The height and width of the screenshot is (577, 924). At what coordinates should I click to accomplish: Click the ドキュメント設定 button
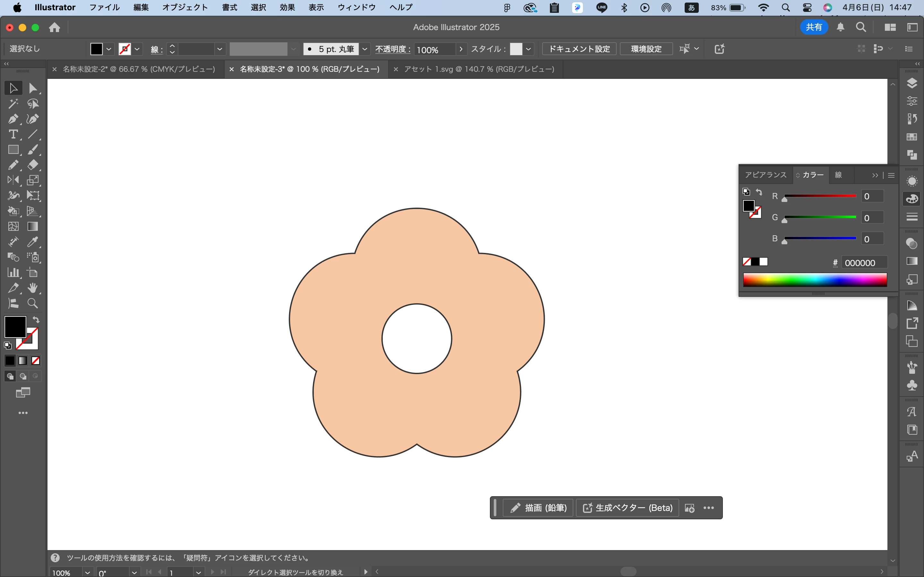click(x=579, y=49)
